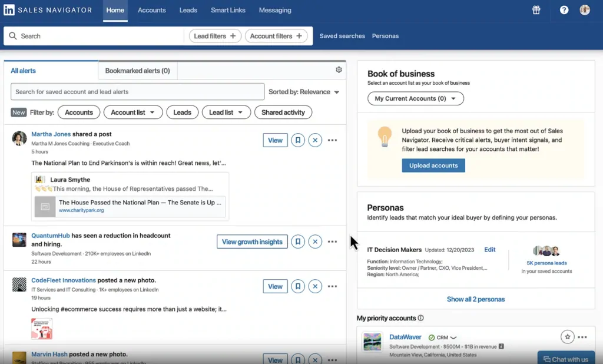Open the profile avatar menu

(x=585, y=10)
